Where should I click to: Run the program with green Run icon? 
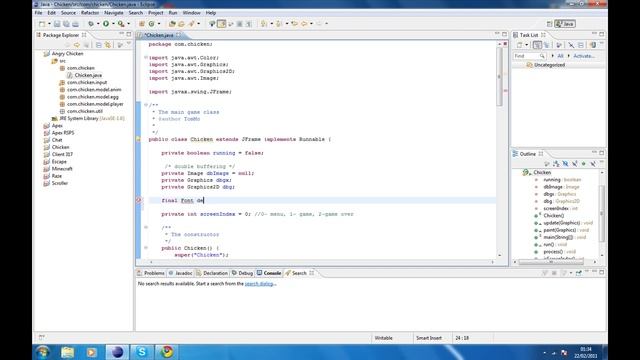[x=106, y=24]
